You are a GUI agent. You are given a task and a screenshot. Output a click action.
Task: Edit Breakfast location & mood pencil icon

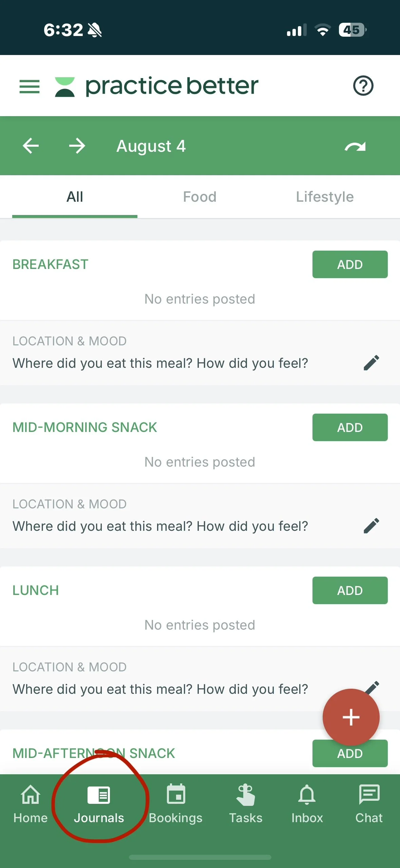(x=371, y=363)
